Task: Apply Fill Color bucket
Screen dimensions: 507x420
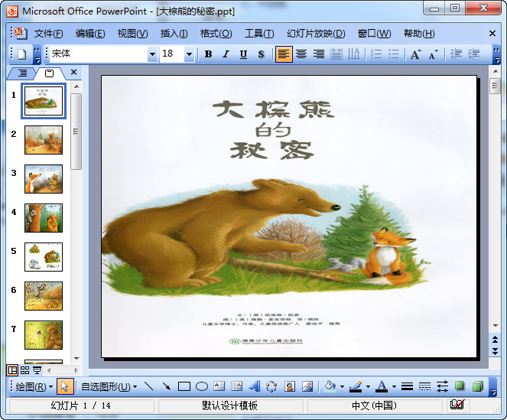Action: tap(330, 386)
